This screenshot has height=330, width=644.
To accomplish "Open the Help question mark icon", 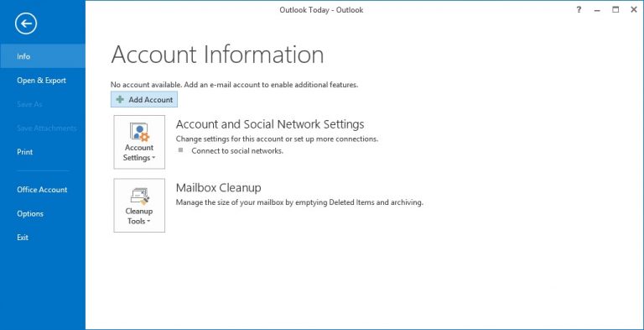I will (579, 10).
